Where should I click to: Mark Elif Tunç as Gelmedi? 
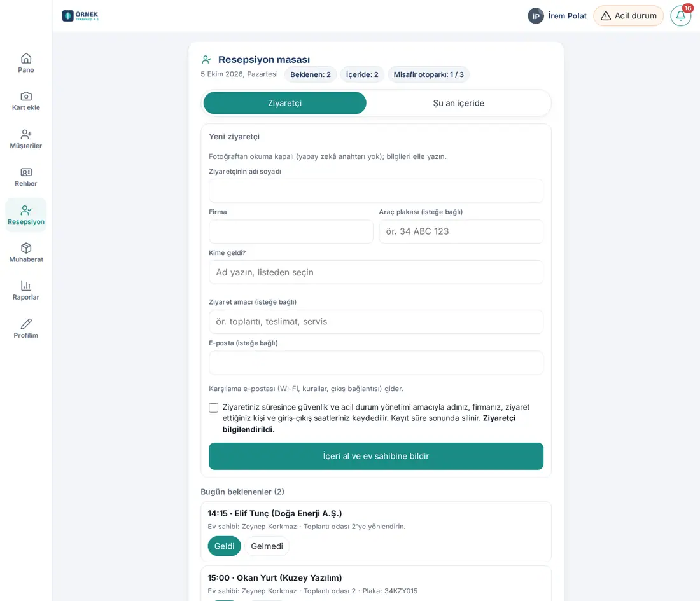tap(267, 546)
